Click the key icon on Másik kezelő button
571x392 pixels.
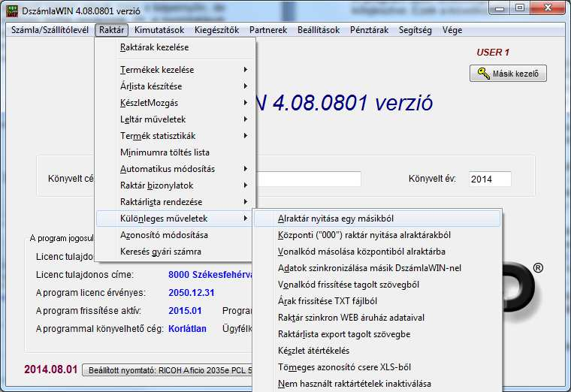[x=484, y=73]
